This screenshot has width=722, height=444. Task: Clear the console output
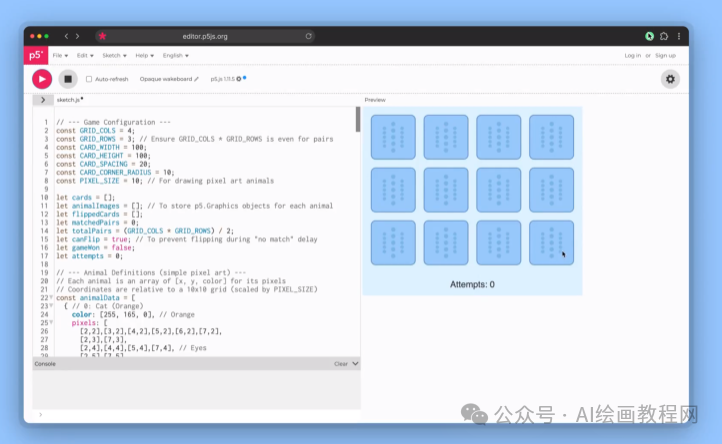(x=341, y=364)
